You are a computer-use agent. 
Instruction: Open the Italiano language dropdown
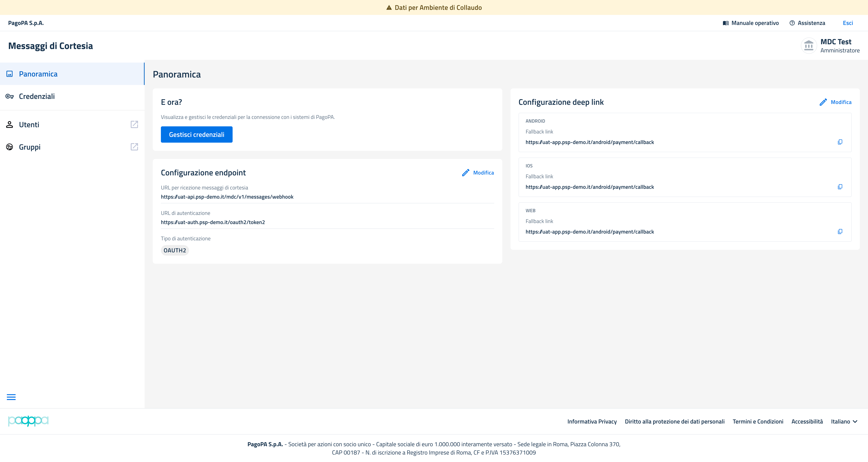click(844, 422)
